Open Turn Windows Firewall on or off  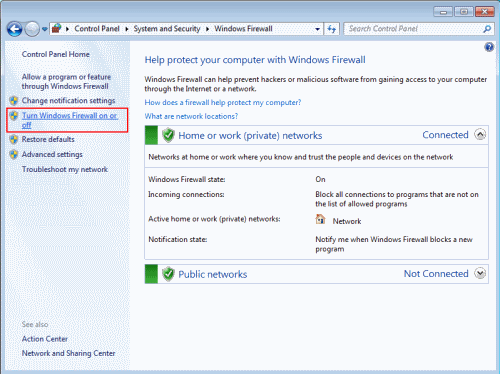click(x=69, y=120)
